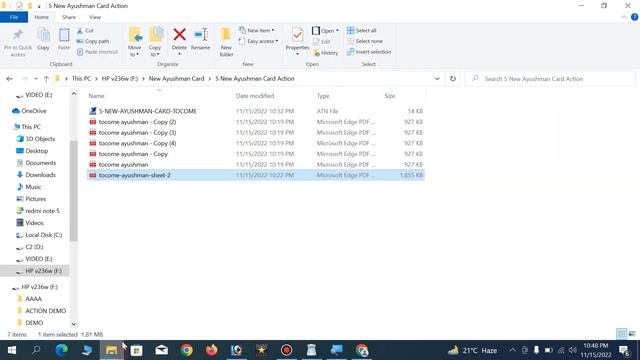Sort by Date modified column
640x360 pixels.
(x=255, y=96)
